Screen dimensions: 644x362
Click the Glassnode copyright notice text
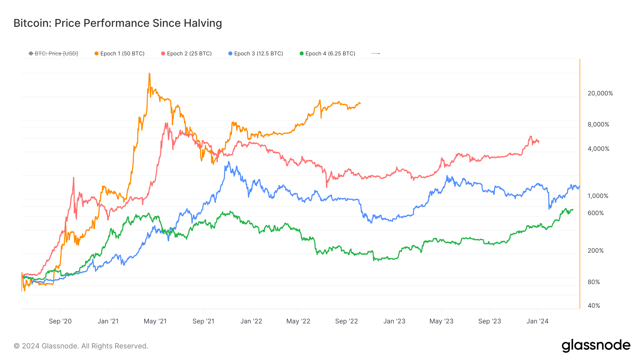(81, 346)
